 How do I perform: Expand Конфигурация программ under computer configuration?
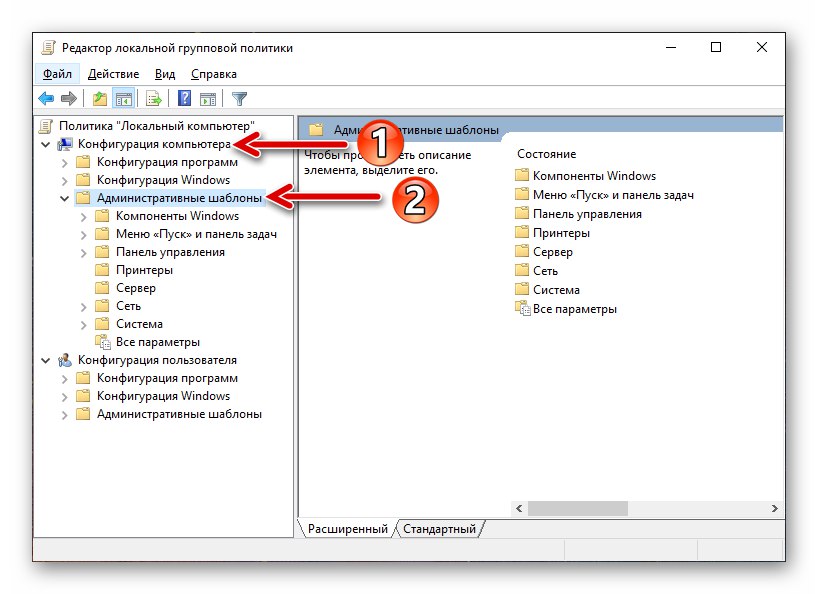(65, 163)
